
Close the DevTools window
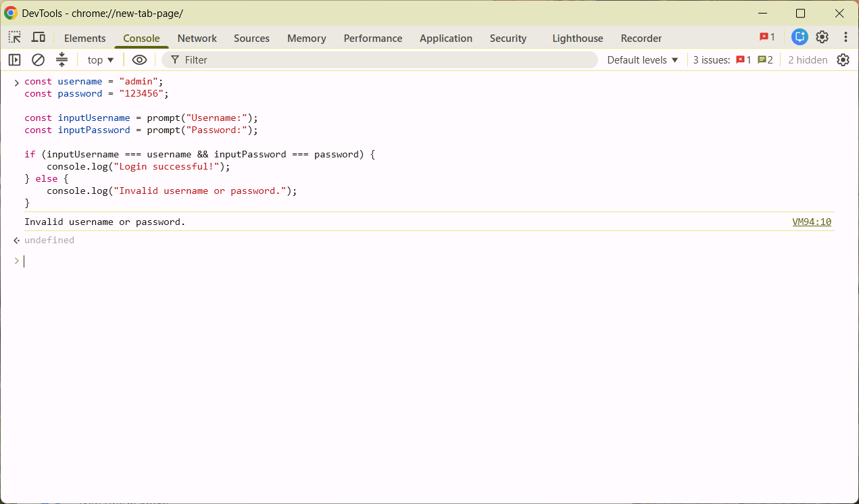(x=839, y=13)
